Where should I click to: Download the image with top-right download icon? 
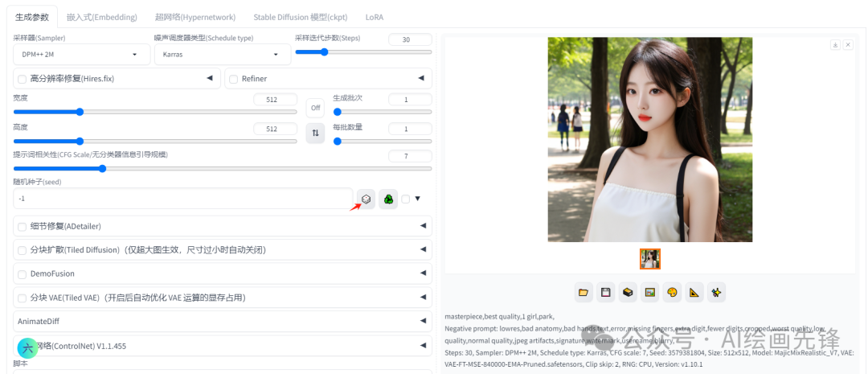(836, 45)
